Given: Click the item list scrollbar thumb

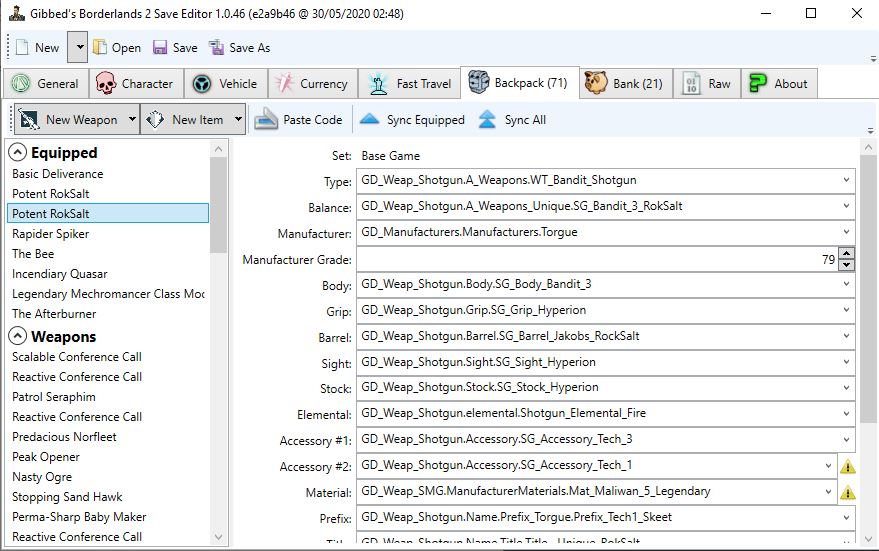Looking at the screenshot, I should [x=218, y=205].
